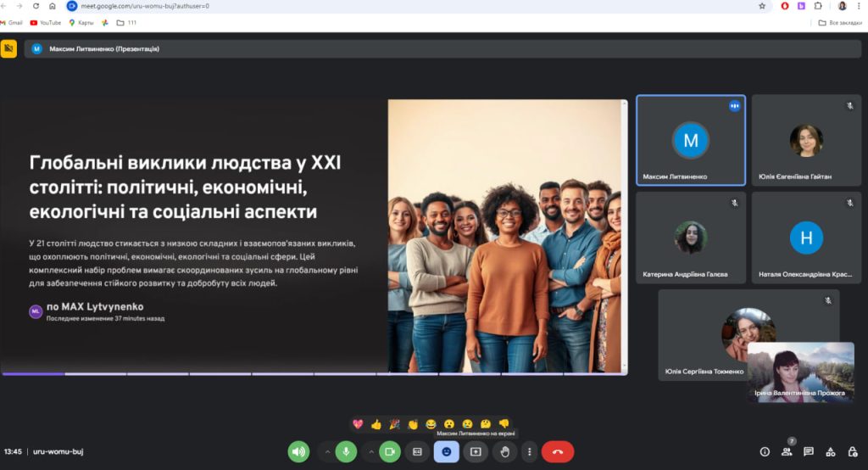The height and width of the screenshot is (470, 868).
Task: Show the participants list
Action: 787,452
